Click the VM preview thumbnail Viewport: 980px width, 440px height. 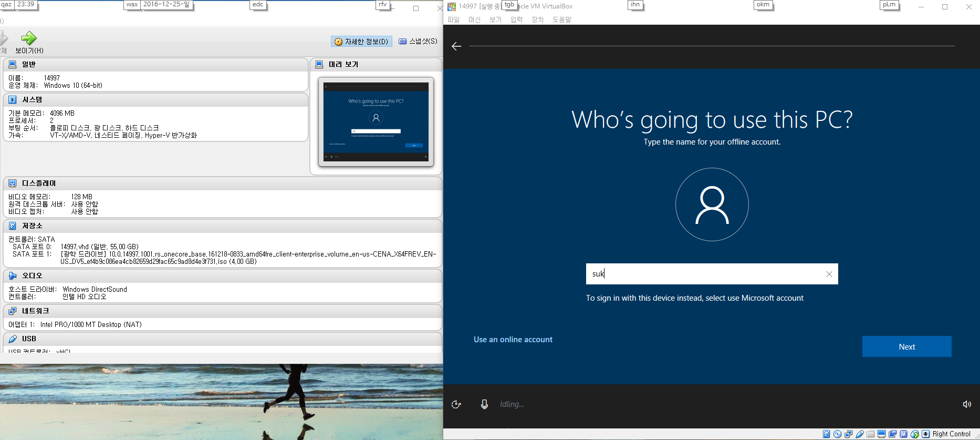click(x=376, y=121)
